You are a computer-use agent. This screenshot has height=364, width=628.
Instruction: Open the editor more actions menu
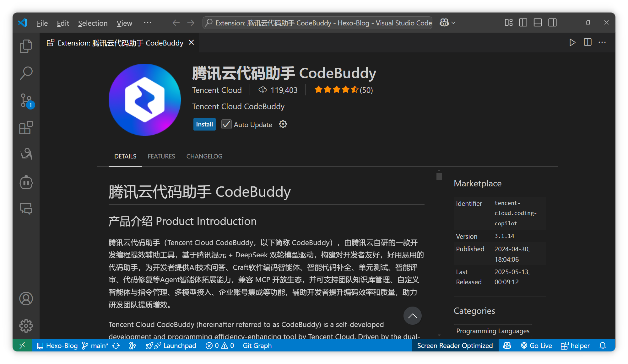(602, 43)
